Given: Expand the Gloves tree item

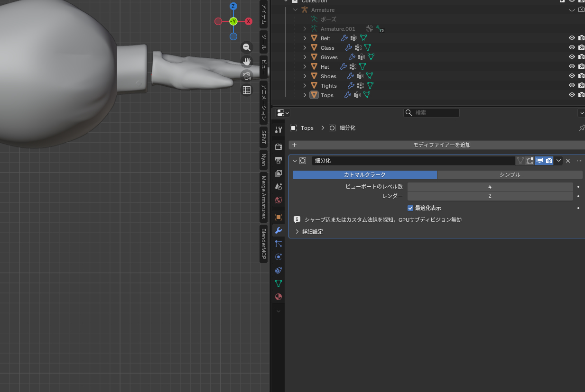Looking at the screenshot, I should (x=305, y=57).
